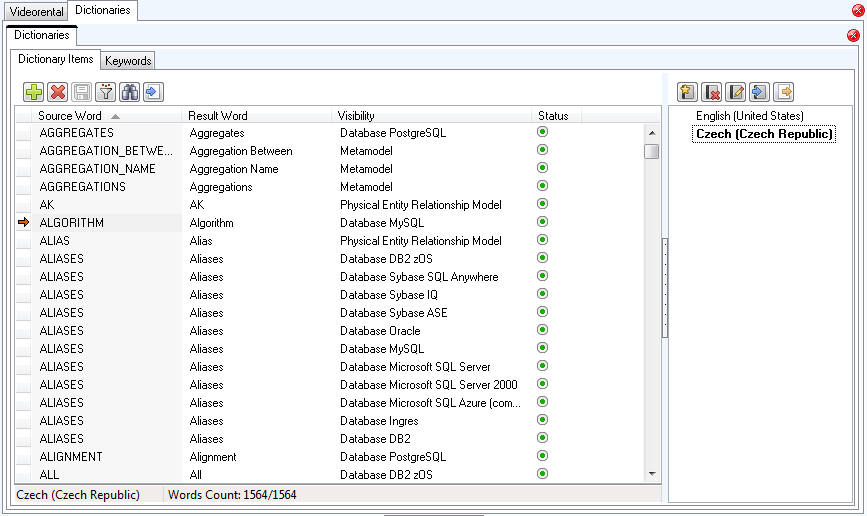Toggle the status indicator of the ALGORITHM row

pos(543,222)
